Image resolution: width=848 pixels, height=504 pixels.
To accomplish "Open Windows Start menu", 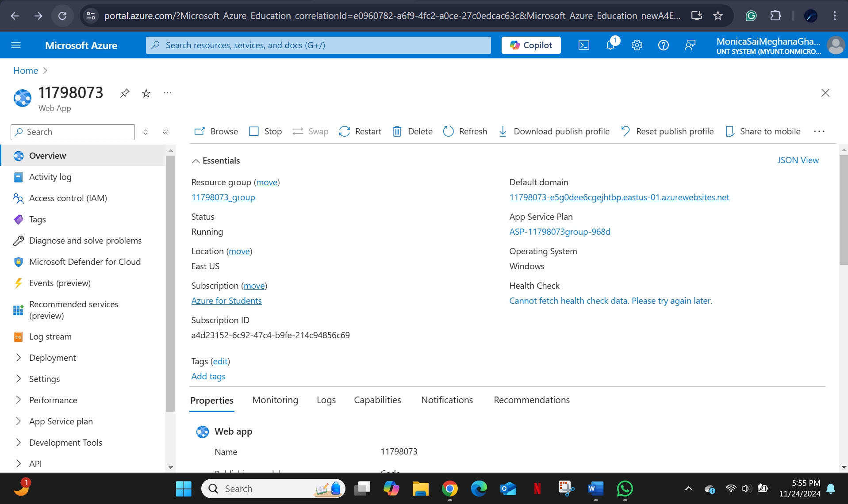I will 184,489.
